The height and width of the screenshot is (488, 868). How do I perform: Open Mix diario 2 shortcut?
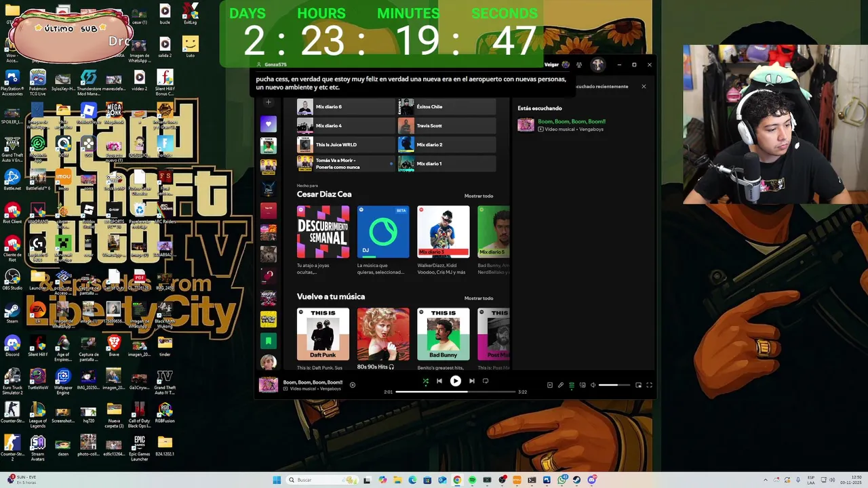pyautogui.click(x=446, y=144)
